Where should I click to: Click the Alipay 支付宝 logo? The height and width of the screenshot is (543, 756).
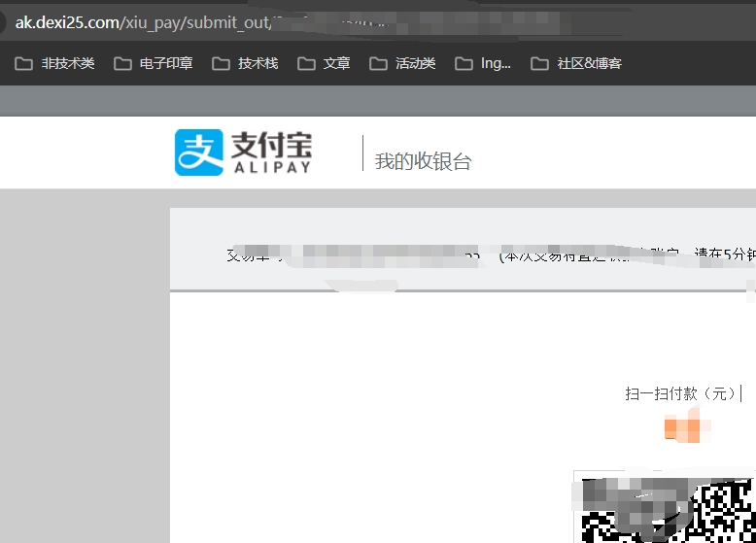(243, 153)
